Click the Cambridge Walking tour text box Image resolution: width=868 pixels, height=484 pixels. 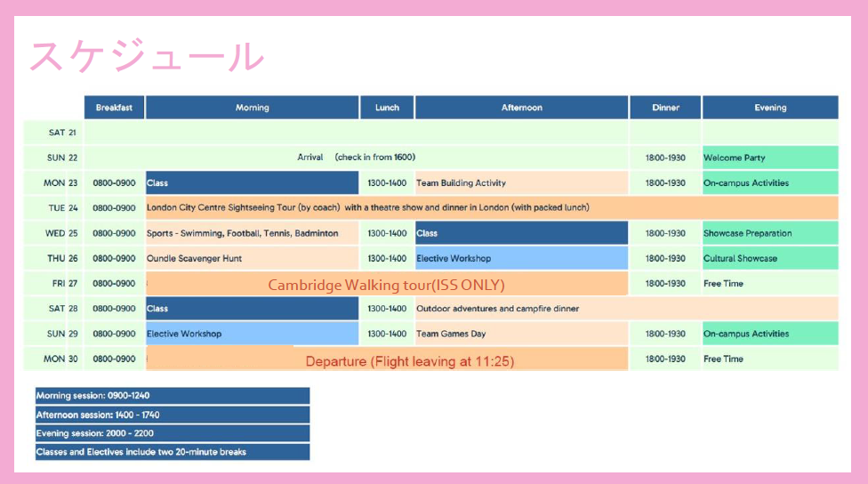point(387,285)
